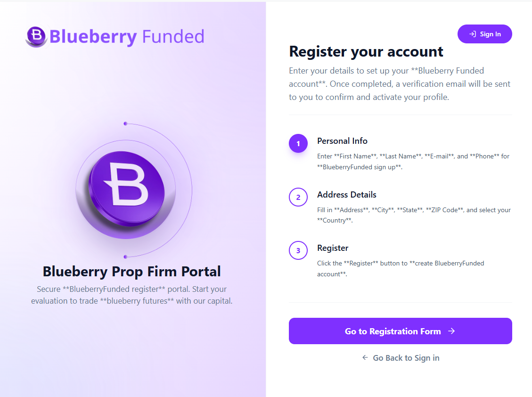The width and height of the screenshot is (532, 397).
Task: Select the Personal Info step heading
Action: 342,141
